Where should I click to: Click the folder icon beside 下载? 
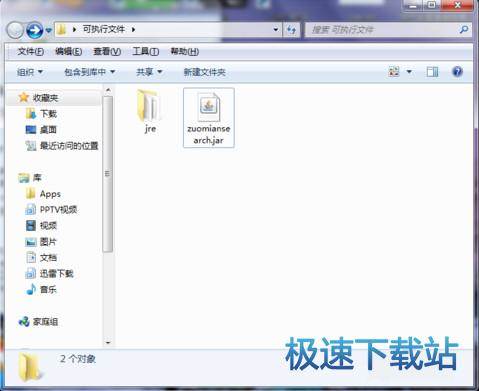point(31,113)
